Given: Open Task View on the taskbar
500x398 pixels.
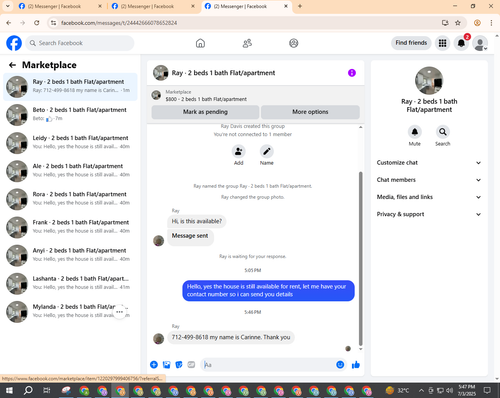Looking at the screenshot, I should pyautogui.click(x=47, y=390).
